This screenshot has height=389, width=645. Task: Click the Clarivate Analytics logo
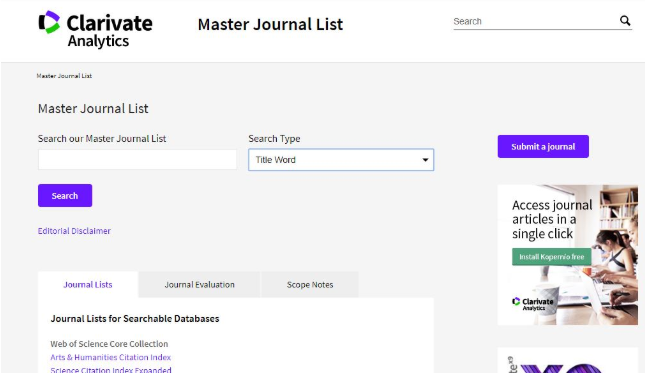[x=95, y=30]
